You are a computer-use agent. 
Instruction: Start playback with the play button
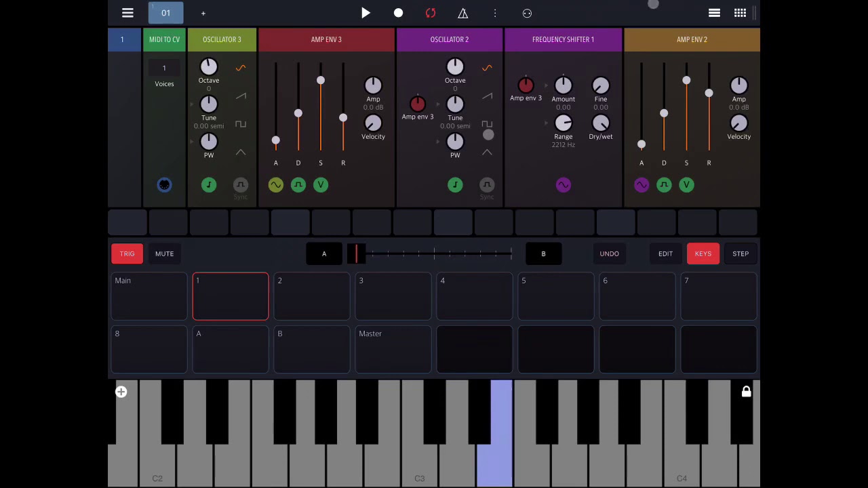pos(366,13)
